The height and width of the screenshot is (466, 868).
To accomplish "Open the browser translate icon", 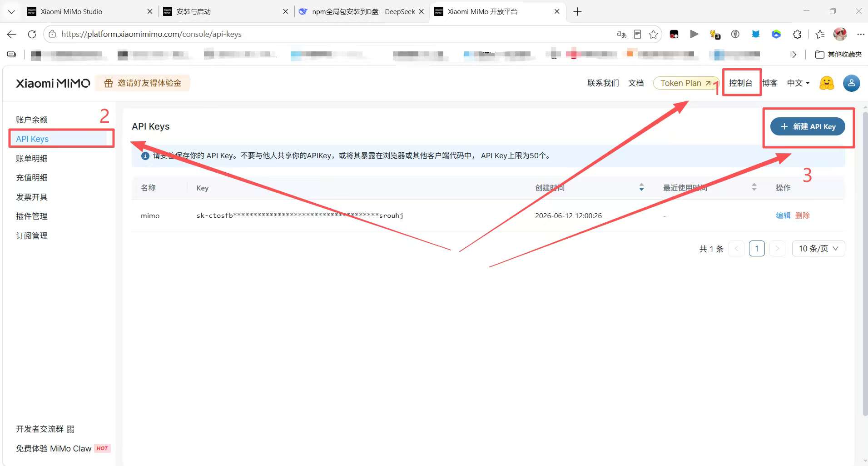I will [621, 34].
